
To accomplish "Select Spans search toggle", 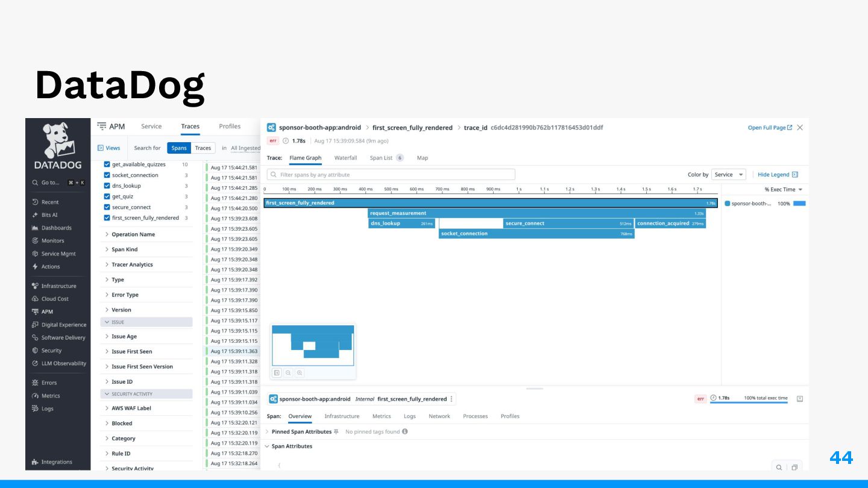I will [x=179, y=148].
